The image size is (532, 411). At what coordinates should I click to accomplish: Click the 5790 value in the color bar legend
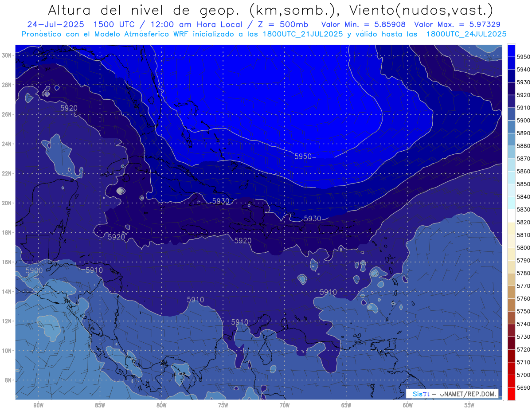[523, 260]
